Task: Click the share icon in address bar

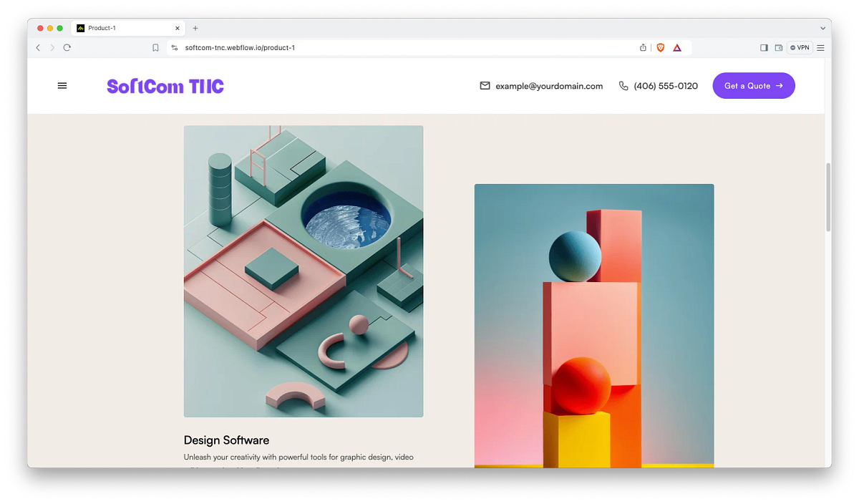Action: 643,48
